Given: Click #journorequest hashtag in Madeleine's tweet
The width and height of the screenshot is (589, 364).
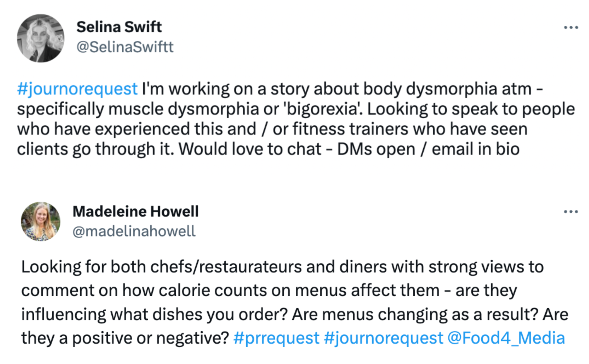Looking at the screenshot, I should pos(383,338).
